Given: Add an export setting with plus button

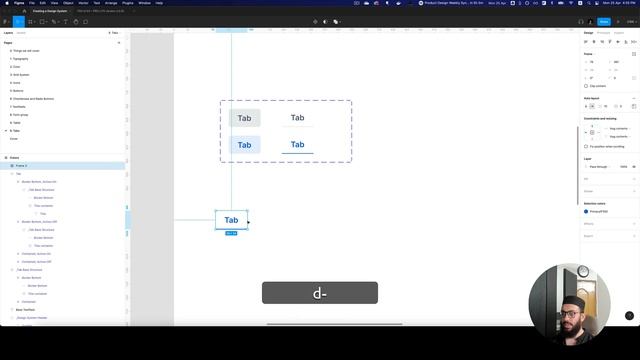Looking at the screenshot, I should tap(634, 236).
